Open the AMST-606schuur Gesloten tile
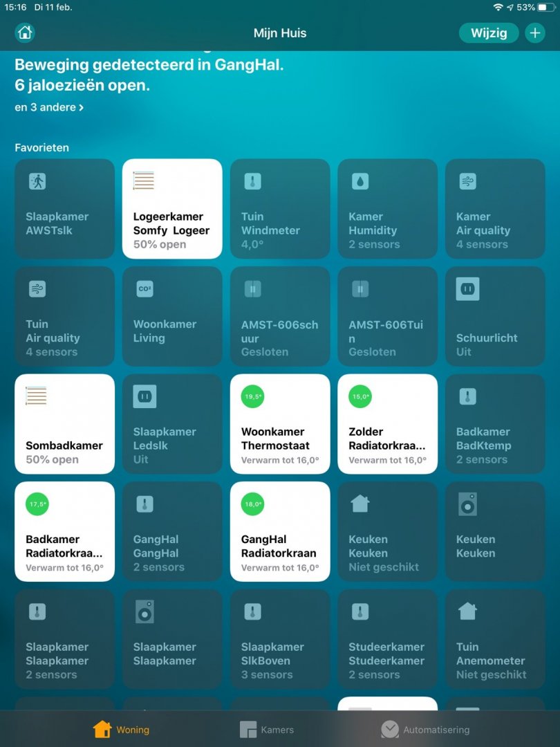This screenshot has width=560, height=747. point(280,316)
